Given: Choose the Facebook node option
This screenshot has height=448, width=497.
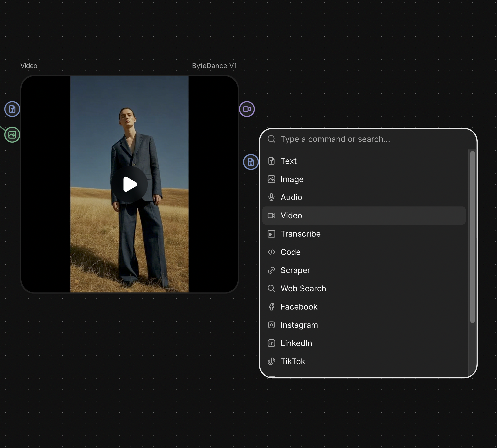Looking at the screenshot, I should [x=299, y=307].
